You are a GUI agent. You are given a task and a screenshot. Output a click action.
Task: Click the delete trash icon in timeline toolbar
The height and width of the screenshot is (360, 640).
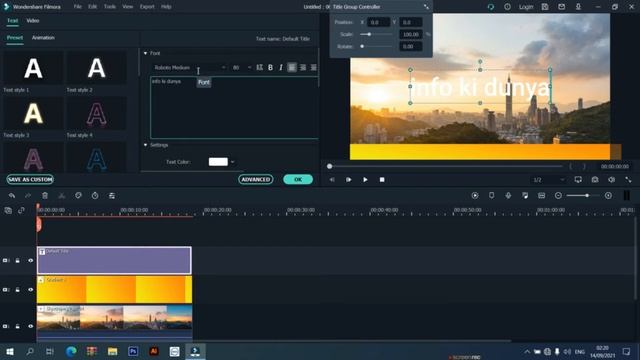click(45, 196)
